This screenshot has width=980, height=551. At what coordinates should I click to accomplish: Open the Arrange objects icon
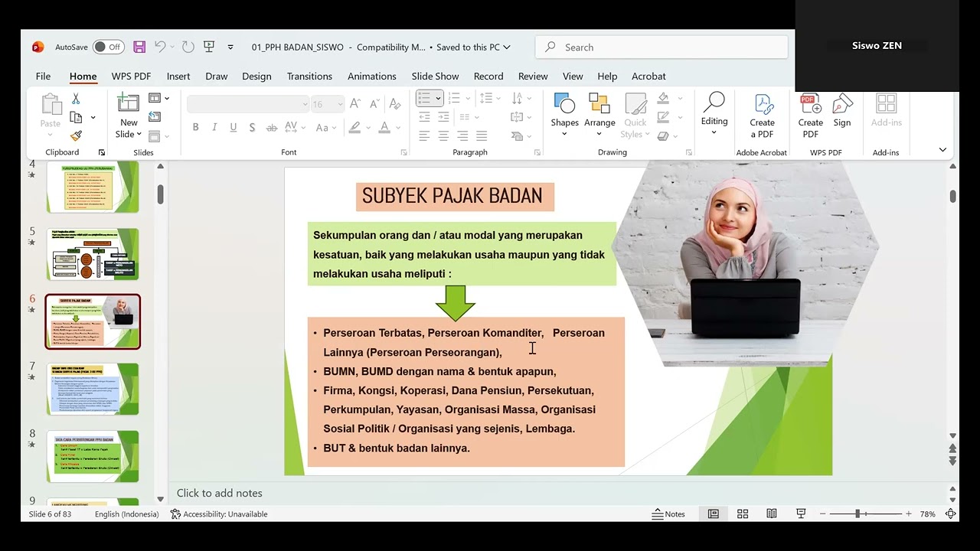coord(599,104)
